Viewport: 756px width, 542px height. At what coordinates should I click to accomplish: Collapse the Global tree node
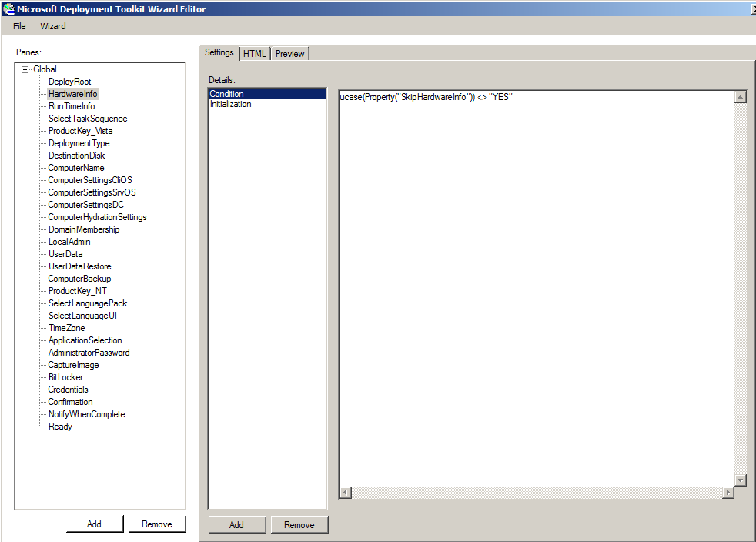point(25,69)
